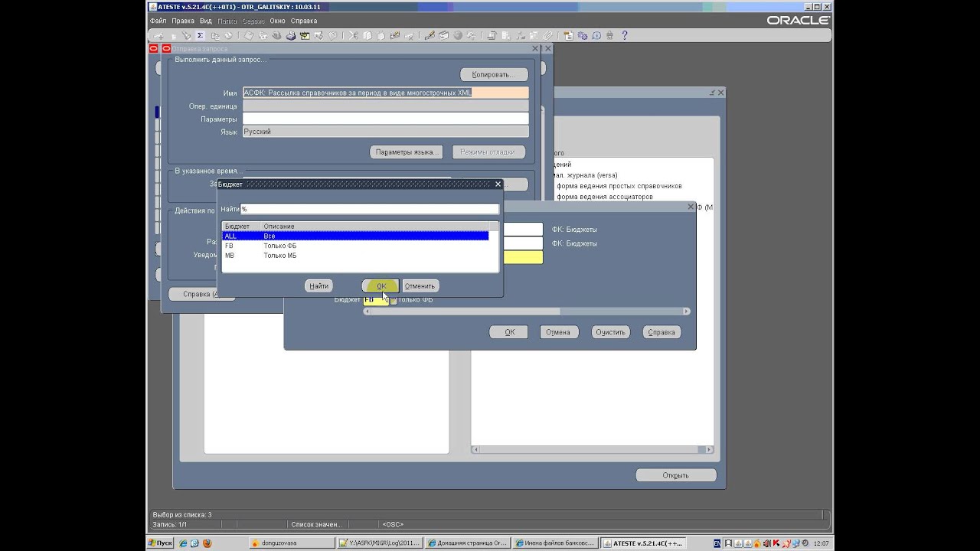Select the ALL Все row

[355, 236]
